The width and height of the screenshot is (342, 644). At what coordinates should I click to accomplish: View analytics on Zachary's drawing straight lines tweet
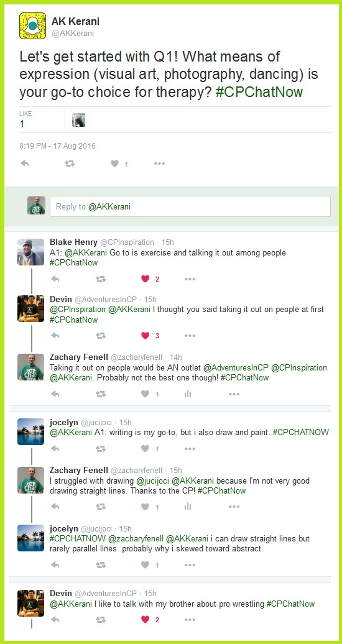coord(188,507)
